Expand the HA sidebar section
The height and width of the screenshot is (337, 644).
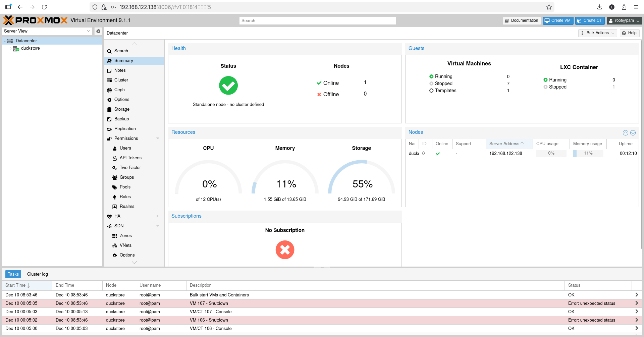tap(157, 216)
